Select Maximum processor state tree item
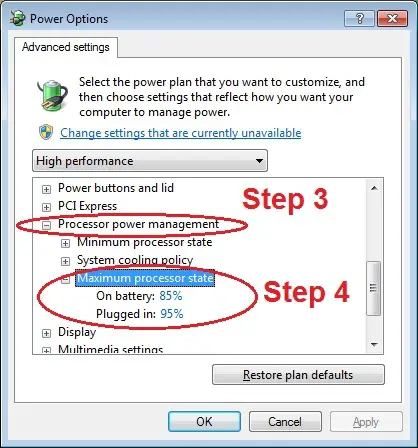This screenshot has height=448, width=418. pyautogui.click(x=145, y=278)
